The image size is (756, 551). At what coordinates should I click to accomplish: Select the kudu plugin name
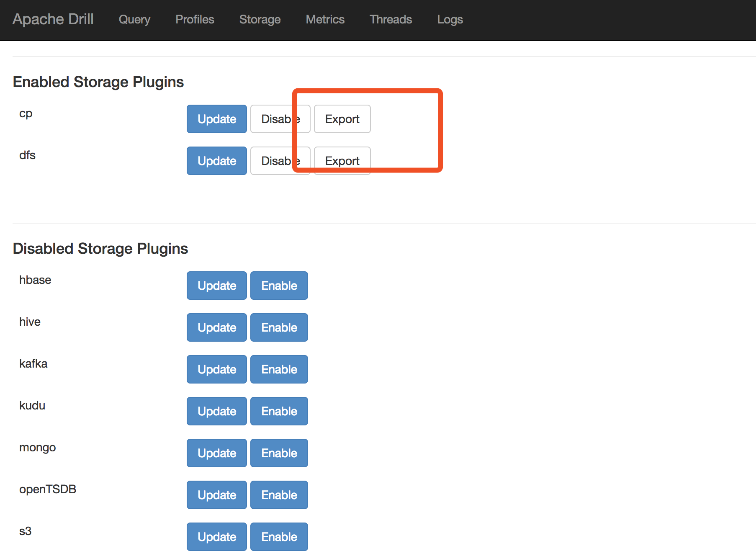pos(32,405)
